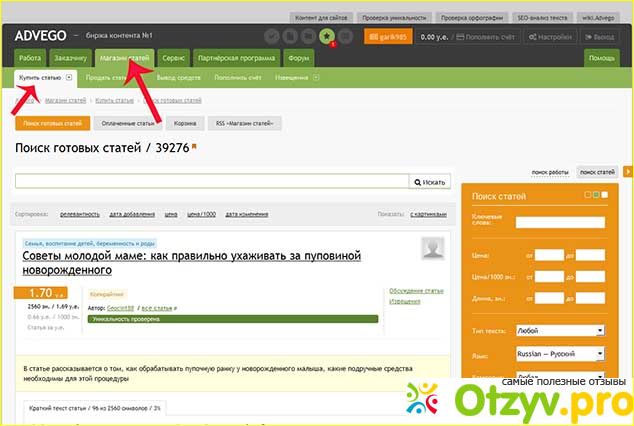Sort by дата изменения
634x426 pixels.
click(247, 214)
